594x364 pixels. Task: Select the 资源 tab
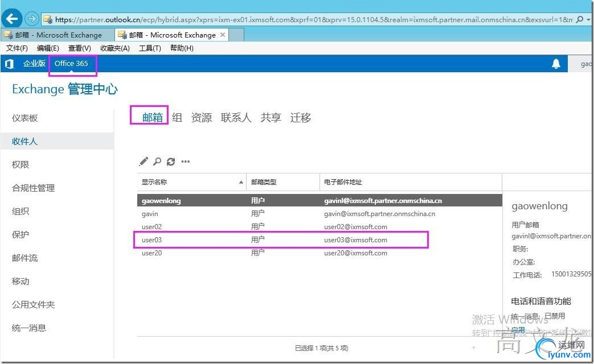point(202,117)
